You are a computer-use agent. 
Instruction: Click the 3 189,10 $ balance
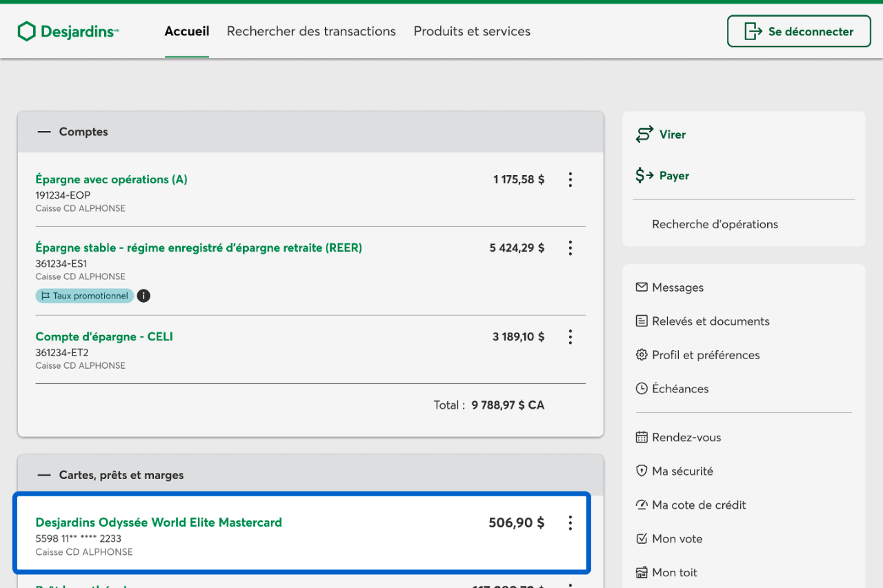tap(518, 336)
